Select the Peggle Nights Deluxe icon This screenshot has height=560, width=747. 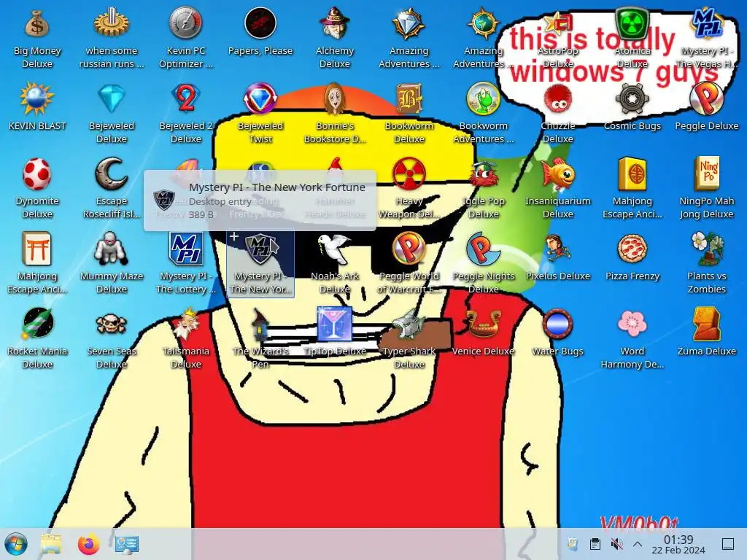pos(483,249)
